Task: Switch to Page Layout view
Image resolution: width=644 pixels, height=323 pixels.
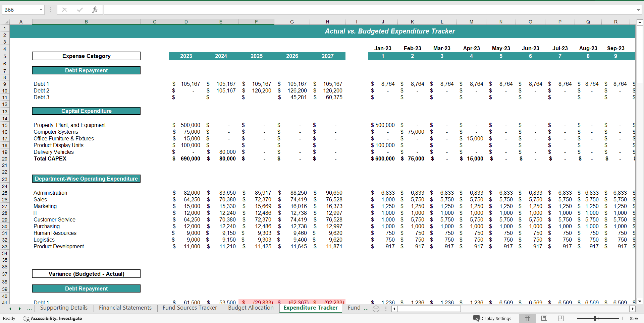Action: click(544, 318)
